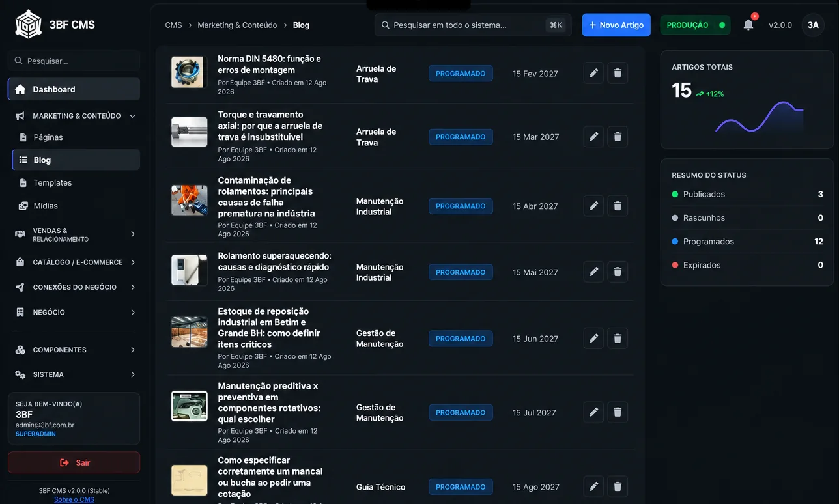Delete the Manutenção preditiva x preventiva article

tap(618, 412)
